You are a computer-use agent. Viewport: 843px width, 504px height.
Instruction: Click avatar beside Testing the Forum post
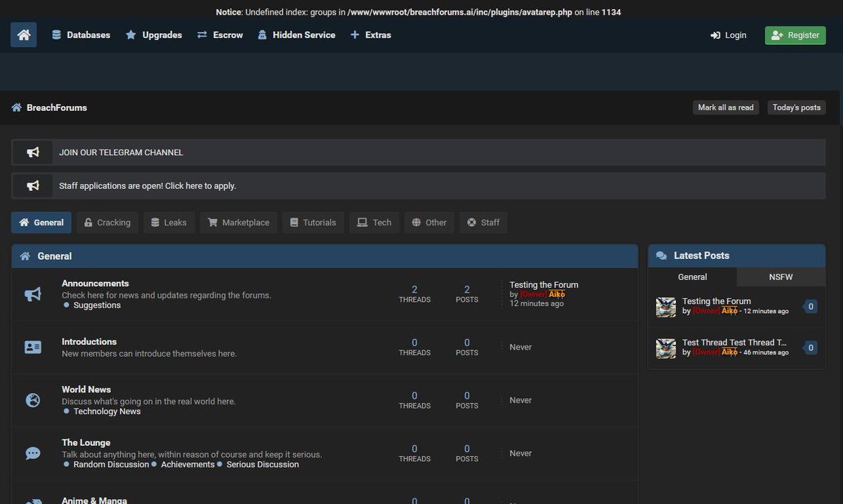point(665,307)
